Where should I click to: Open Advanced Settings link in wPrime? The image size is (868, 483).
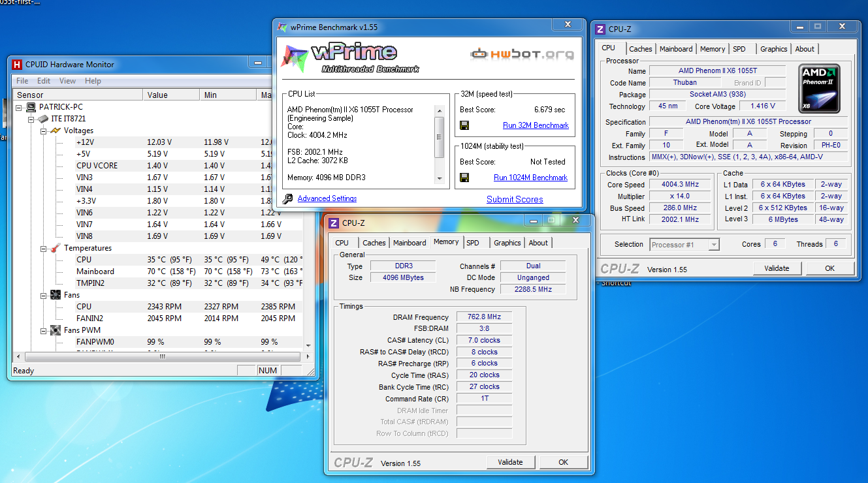327,198
